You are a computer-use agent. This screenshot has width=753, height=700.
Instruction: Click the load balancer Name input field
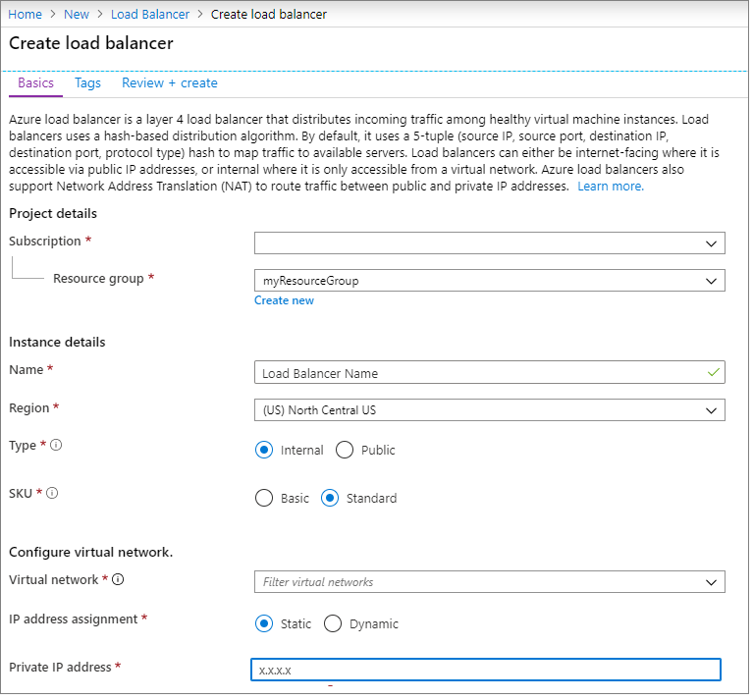pyautogui.click(x=489, y=372)
